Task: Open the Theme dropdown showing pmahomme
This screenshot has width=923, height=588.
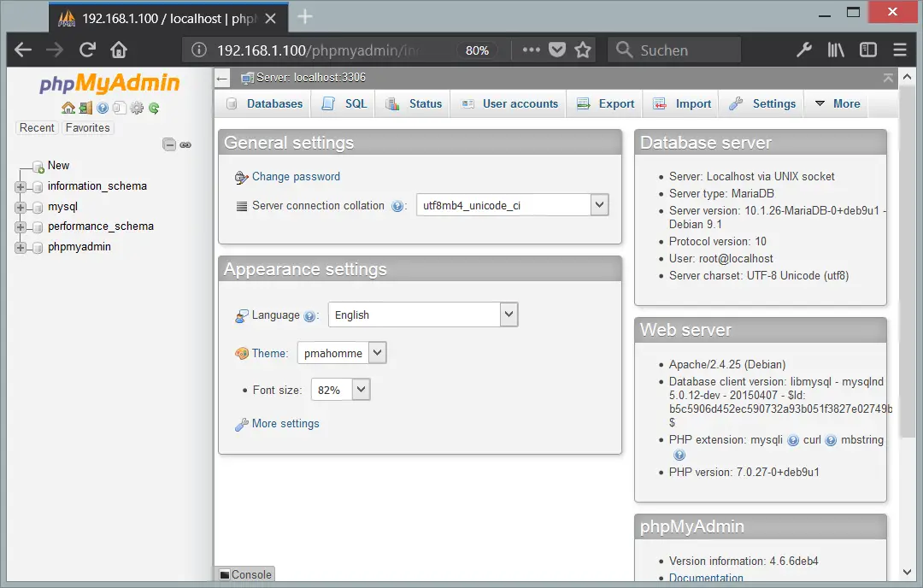Action: 342,353
